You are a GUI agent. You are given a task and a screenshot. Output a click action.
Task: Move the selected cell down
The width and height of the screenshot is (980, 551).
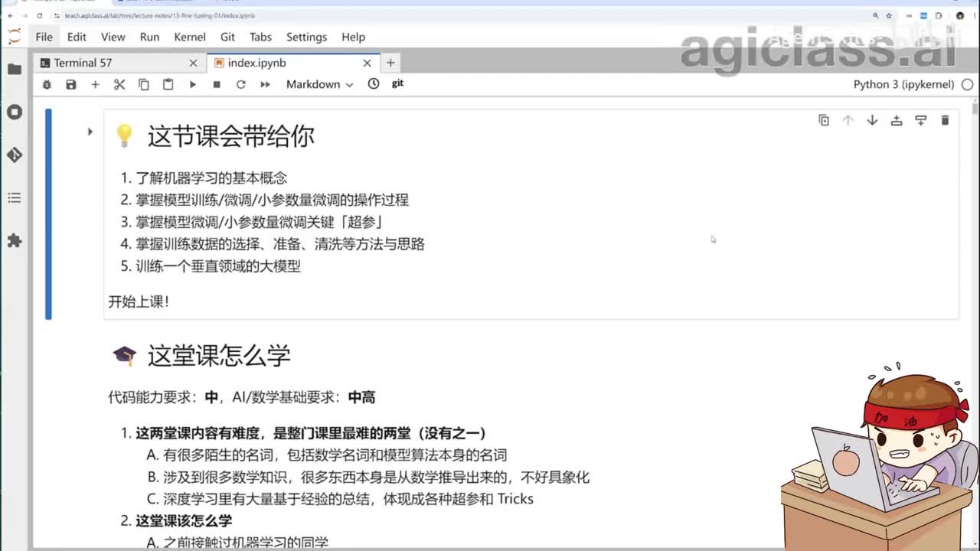pos(872,120)
